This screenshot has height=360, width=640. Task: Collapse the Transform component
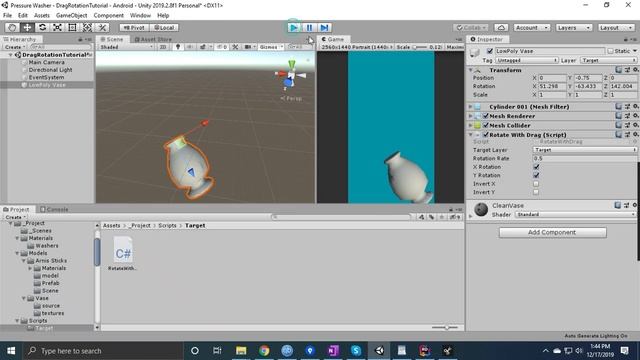471,70
